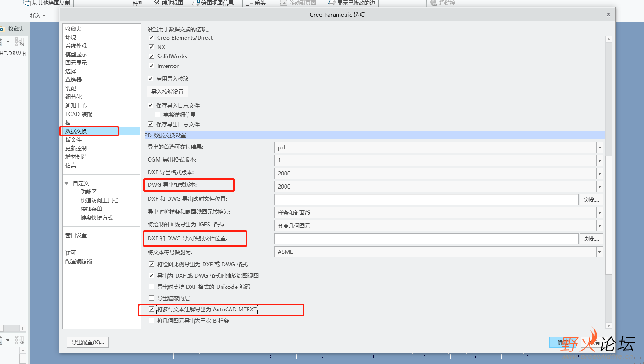644x364 pixels.
Task: Open 将文本符号映射为 ASME dropdown
Action: pos(439,252)
